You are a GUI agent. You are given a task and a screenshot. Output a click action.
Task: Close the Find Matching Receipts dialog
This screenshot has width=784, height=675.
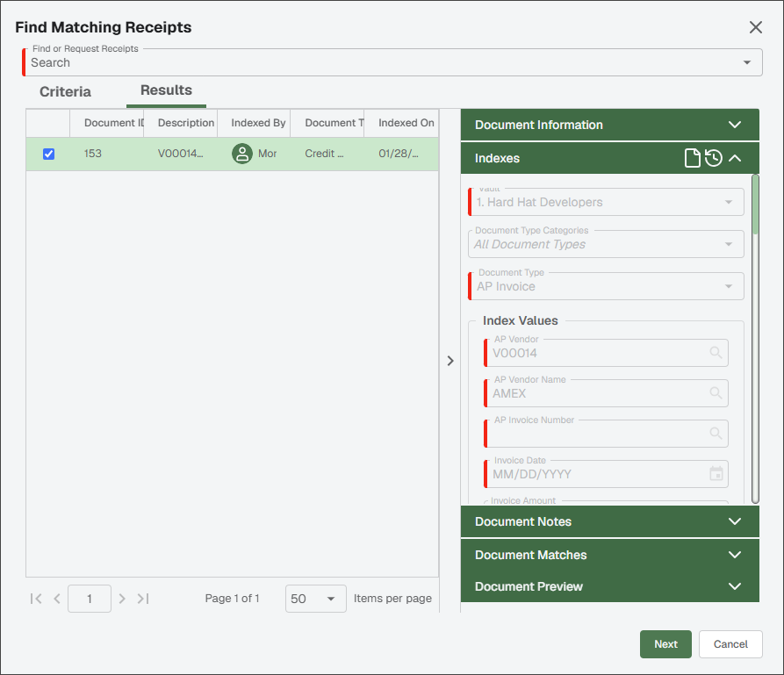756,27
